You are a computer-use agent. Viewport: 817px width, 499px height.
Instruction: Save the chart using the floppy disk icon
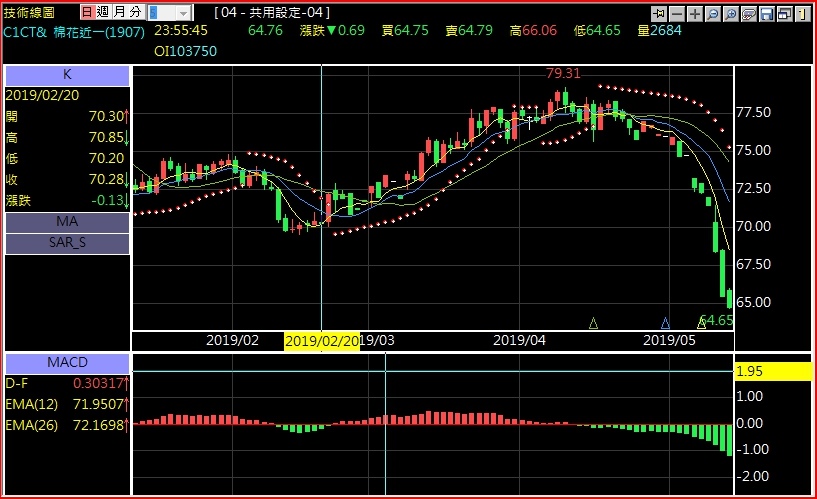pos(767,14)
